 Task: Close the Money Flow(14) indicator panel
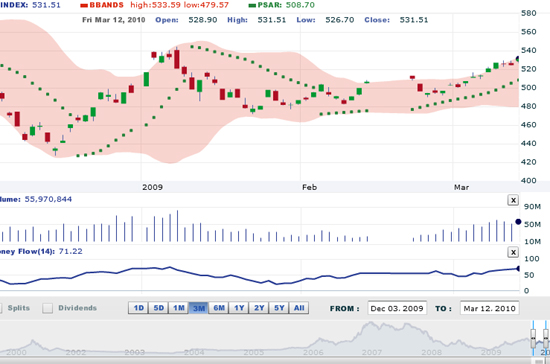coord(513,252)
